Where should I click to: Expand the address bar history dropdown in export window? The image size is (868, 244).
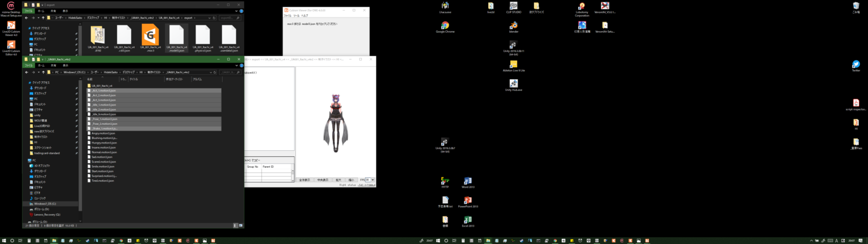(x=211, y=18)
